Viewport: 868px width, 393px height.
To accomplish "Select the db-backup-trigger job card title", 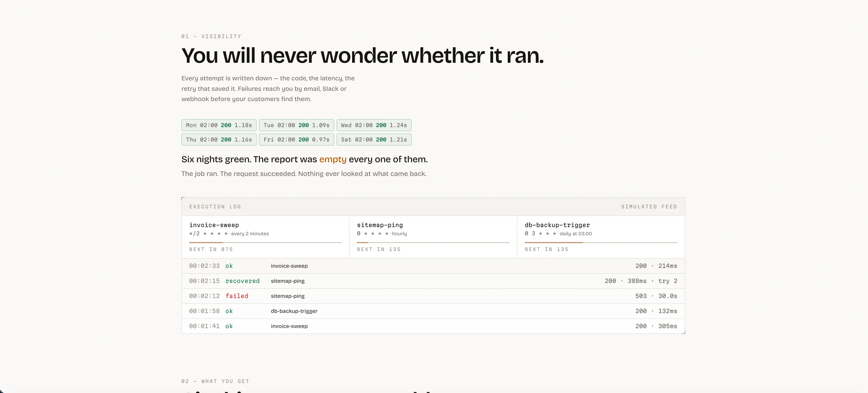I will [x=557, y=225].
